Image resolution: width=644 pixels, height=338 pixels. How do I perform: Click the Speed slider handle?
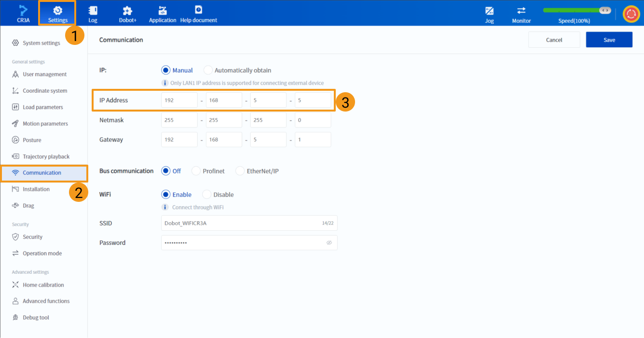coord(605,10)
